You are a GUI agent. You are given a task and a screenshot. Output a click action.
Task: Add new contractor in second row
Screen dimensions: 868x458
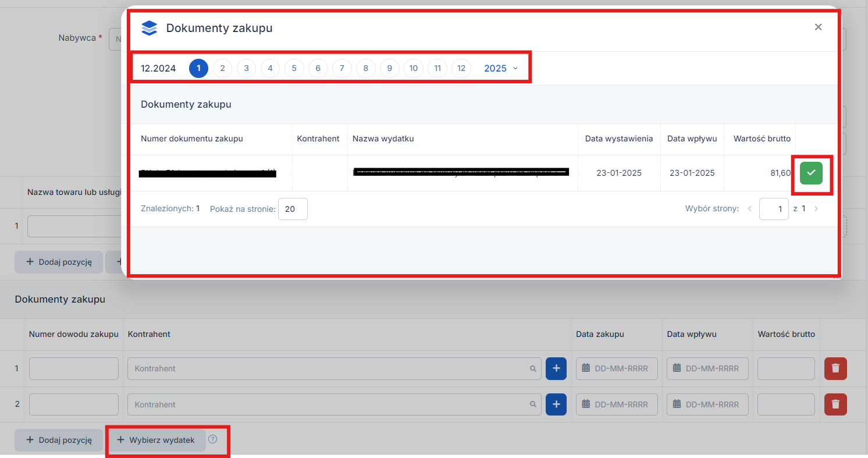[x=556, y=404]
